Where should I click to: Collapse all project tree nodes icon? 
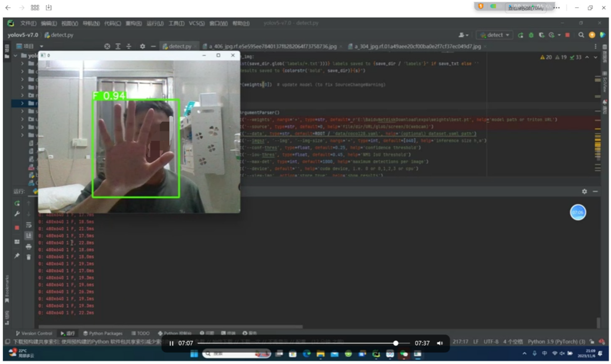(129, 46)
